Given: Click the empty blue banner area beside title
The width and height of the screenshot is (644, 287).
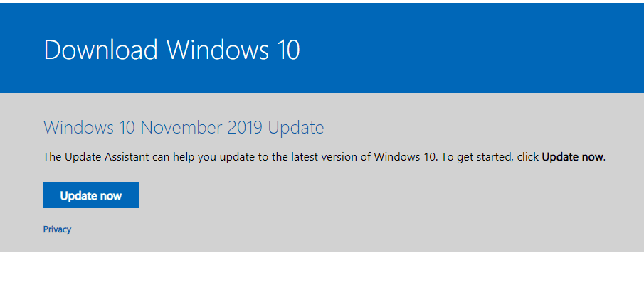Looking at the screenshot, I should 473,48.
